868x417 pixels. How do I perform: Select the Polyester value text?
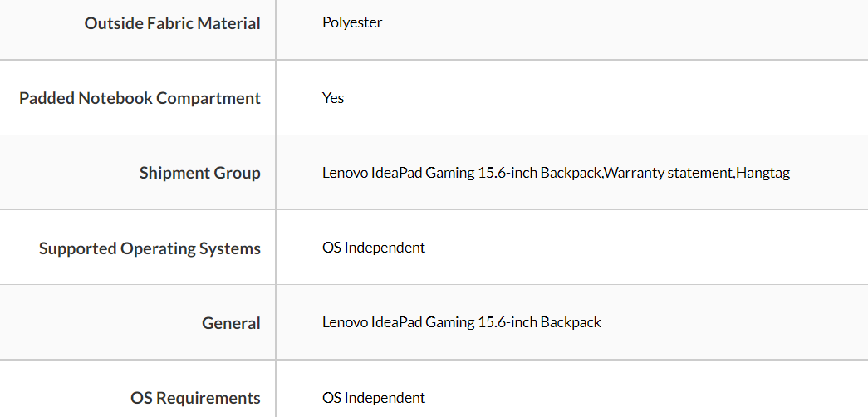pyautogui.click(x=352, y=22)
